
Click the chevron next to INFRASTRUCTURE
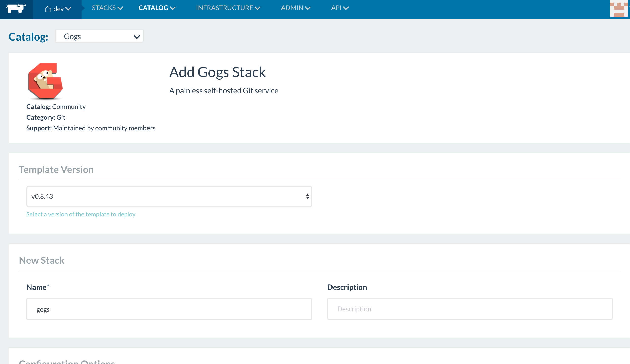coord(257,8)
